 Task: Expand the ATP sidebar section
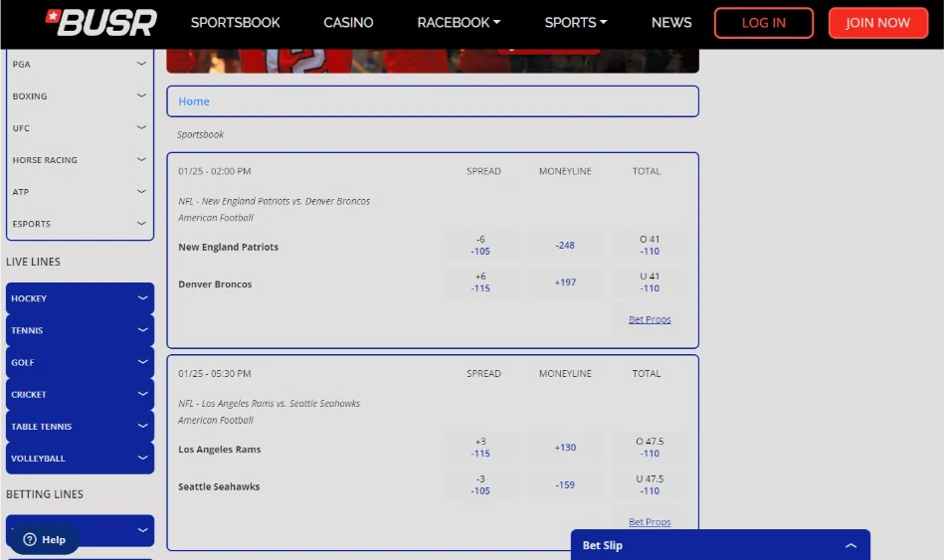tap(80, 192)
